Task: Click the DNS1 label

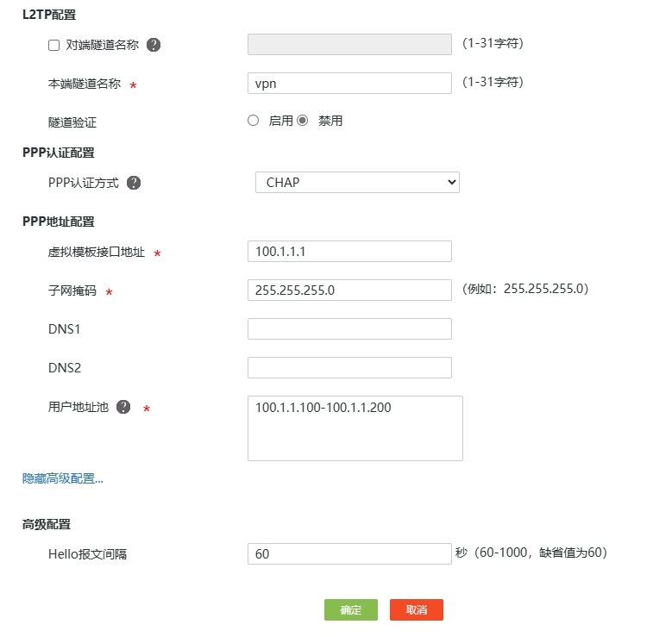Action: pos(65,329)
